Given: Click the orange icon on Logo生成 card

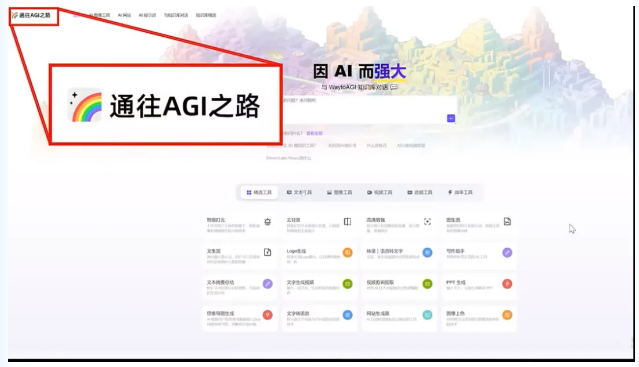Looking at the screenshot, I should pos(347,253).
